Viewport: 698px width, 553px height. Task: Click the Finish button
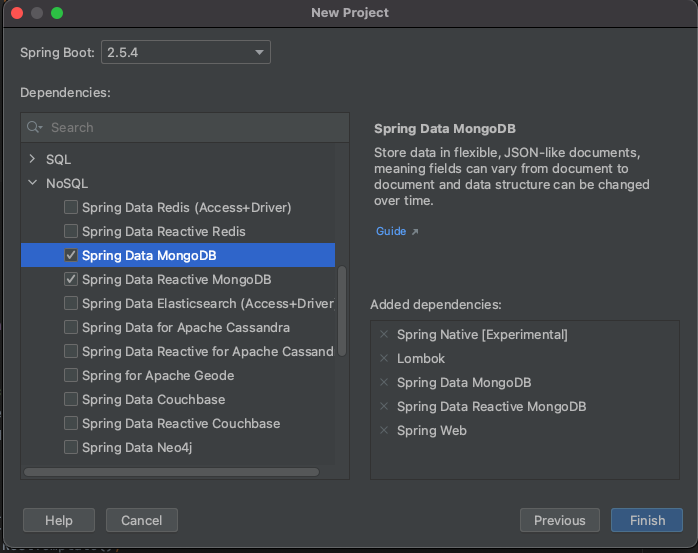tap(647, 520)
